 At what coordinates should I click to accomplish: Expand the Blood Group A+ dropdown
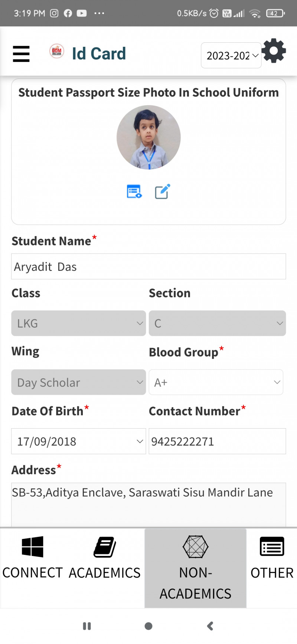[x=216, y=382]
